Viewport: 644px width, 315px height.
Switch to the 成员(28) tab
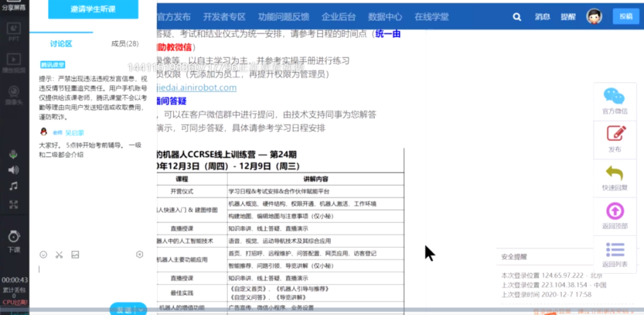[x=125, y=43]
